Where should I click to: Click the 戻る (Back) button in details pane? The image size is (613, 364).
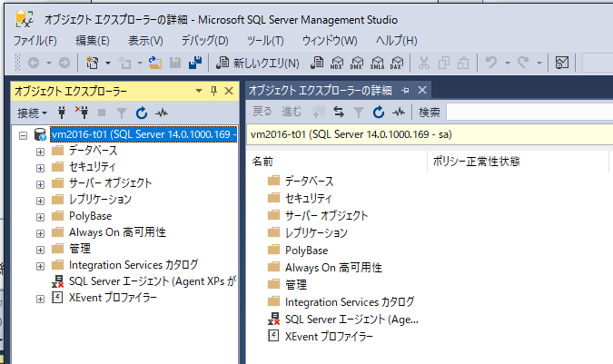262,112
